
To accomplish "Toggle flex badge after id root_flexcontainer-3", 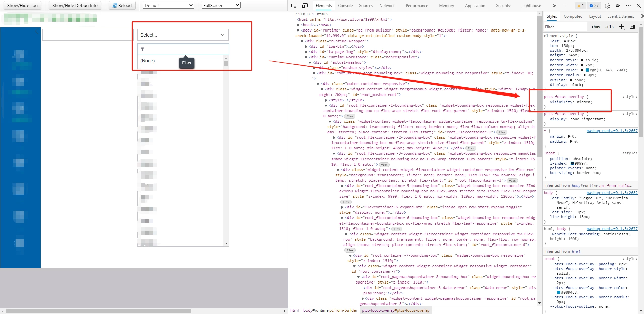I will tap(513, 181).
